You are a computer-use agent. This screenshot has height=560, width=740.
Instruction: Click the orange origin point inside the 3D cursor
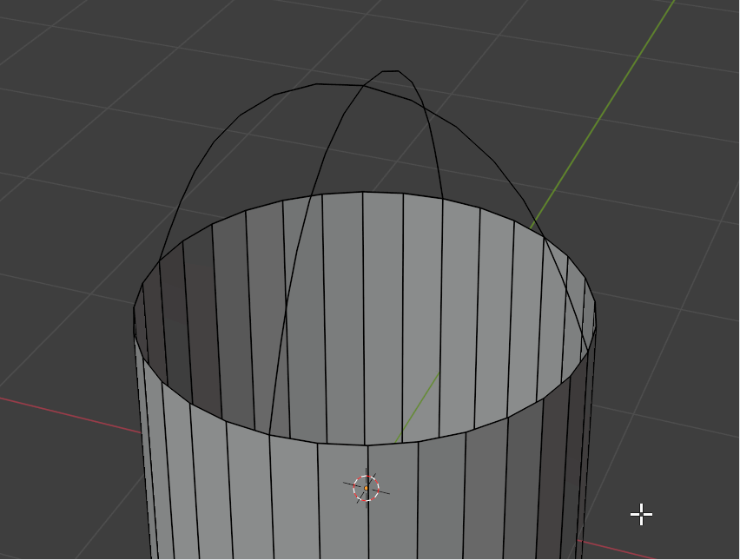(366, 488)
